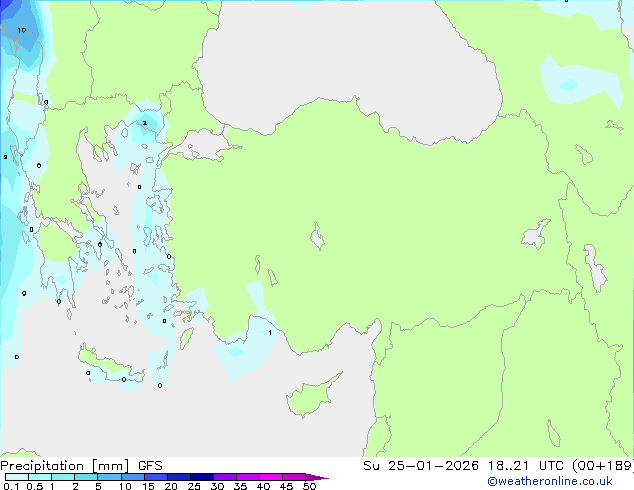Screen dimensions: 634x490
Task: Click the '10' value on the map
Action: pyautogui.click(x=22, y=30)
